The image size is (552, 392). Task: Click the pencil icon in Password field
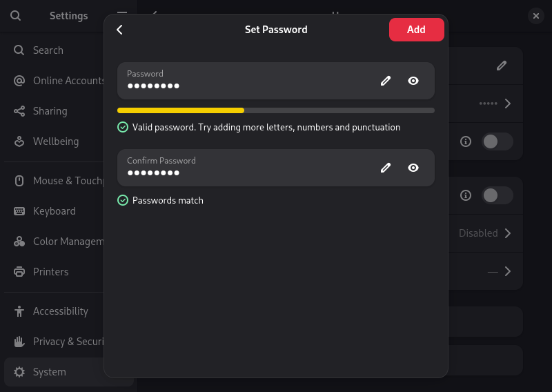tap(386, 81)
